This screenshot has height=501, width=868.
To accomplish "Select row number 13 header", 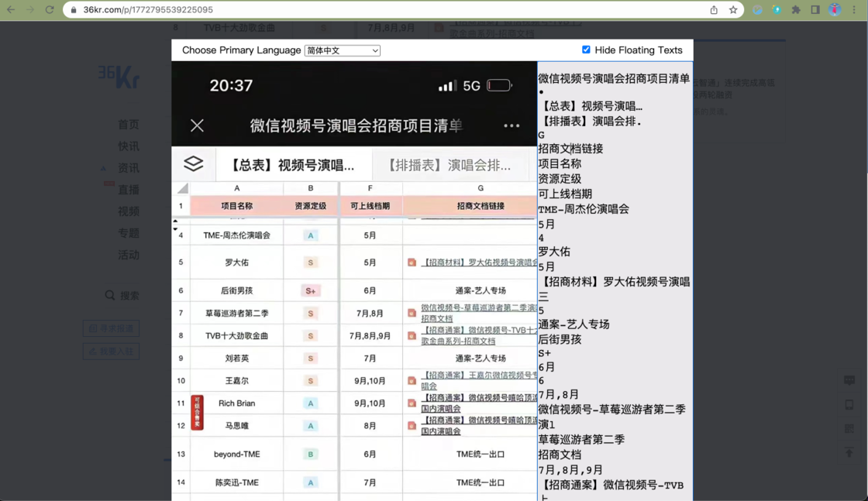I will 181,454.
